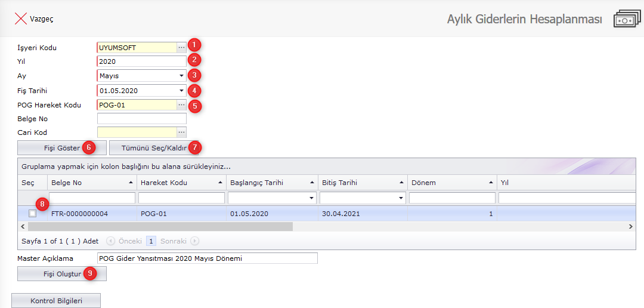Open İşyeri Kodu lookup ellipsis button
The image size is (644, 308).
pos(181,47)
